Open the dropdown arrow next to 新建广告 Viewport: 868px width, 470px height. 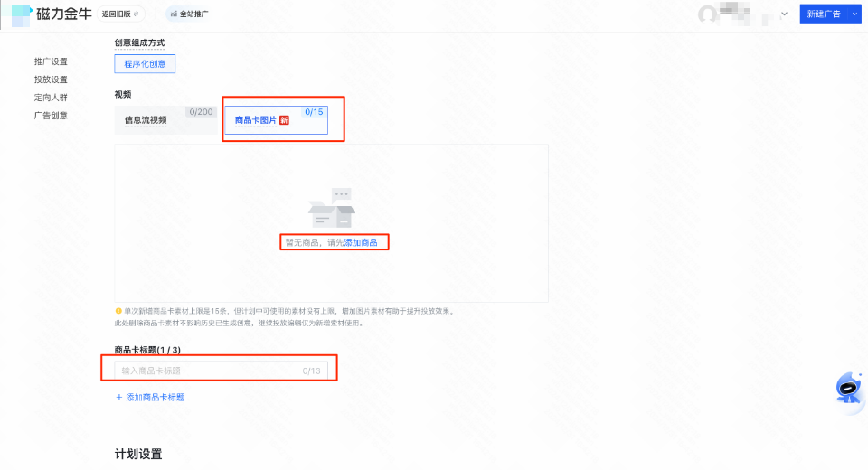click(854, 14)
